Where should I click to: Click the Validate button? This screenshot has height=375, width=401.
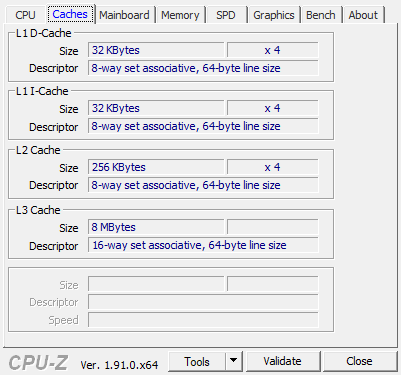tap(282, 361)
